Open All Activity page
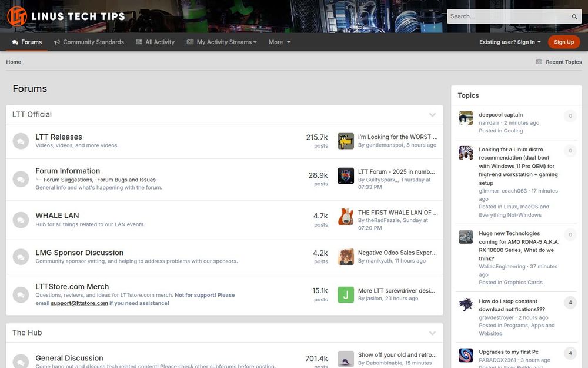Screen dimensions: 588x368 [155, 42]
